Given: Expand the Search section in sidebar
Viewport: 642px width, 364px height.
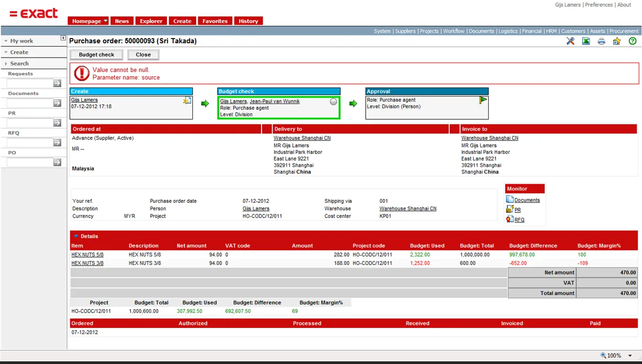Looking at the screenshot, I should [x=19, y=63].
